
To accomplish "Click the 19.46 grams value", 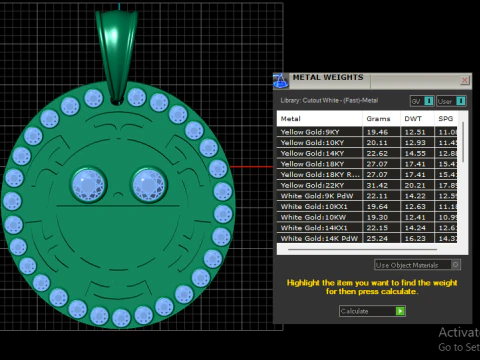I will [377, 132].
